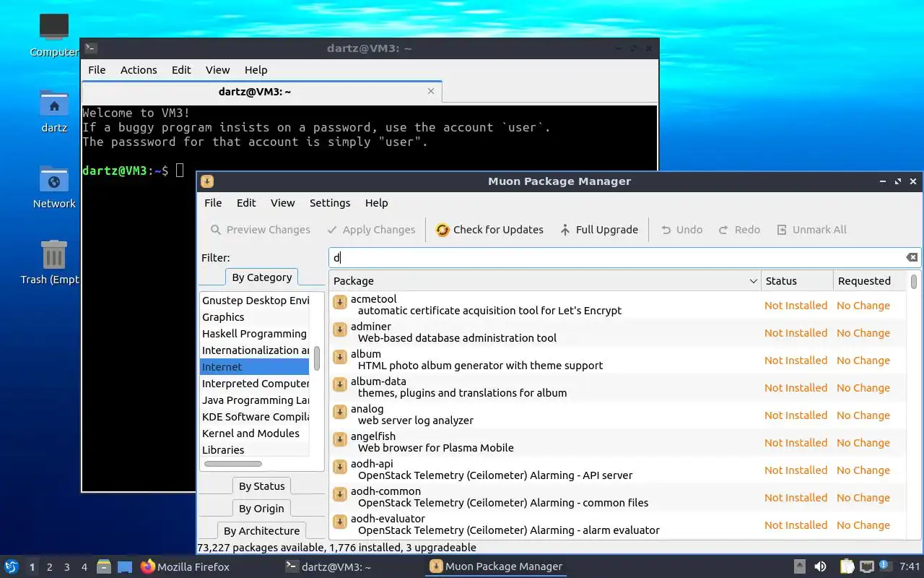Screen dimensions: 924x578
Task: Clear the search field with the clear icon
Action: pos(912,258)
